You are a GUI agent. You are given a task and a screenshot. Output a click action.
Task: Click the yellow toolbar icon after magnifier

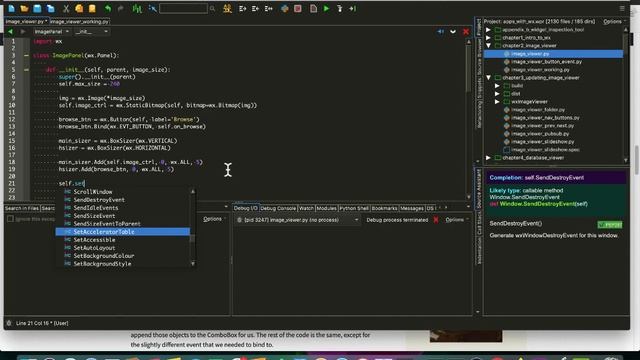click(x=227, y=8)
